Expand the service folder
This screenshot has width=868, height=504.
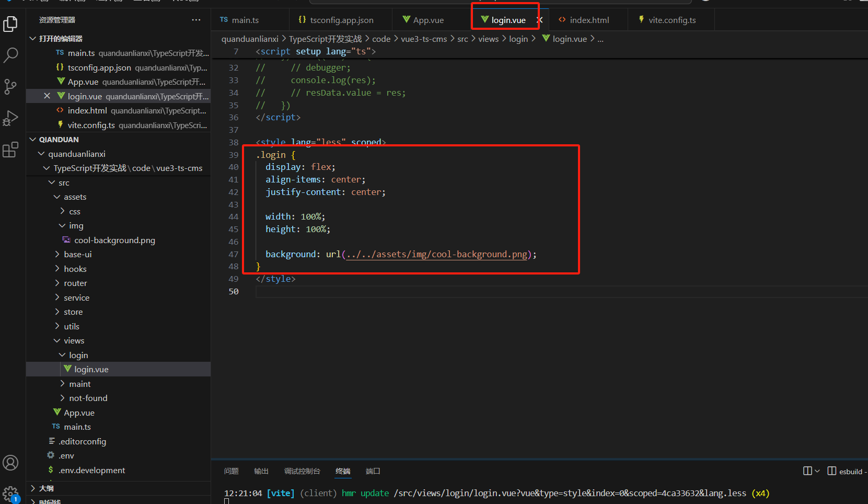(57, 297)
